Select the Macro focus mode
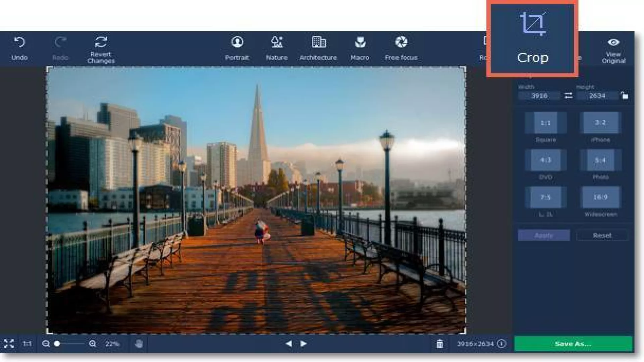The image size is (644, 362). (360, 43)
